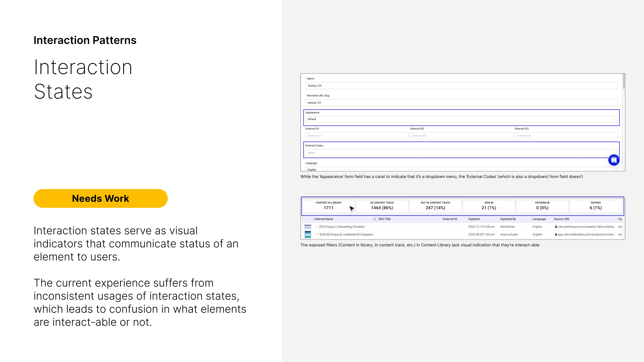Viewport: 644px width, 362px height.
Task: Open thumbnail of LBHQ Eloqua LookBookHQ row
Action: (308, 235)
